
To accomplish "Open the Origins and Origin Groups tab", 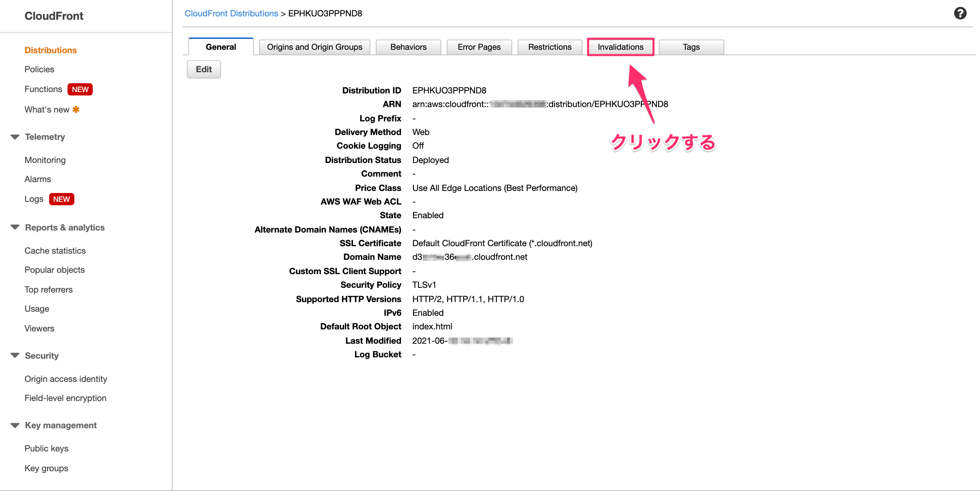I will 315,47.
